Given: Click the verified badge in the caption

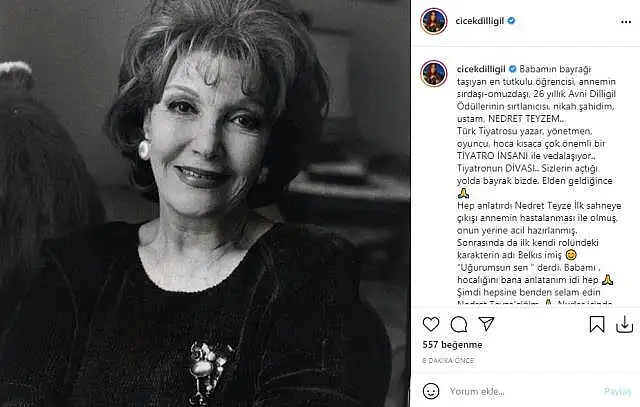Looking at the screenshot, I should click(x=512, y=69).
